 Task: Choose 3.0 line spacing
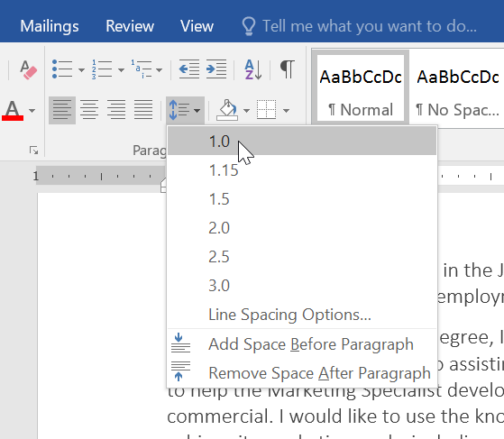pos(302,286)
